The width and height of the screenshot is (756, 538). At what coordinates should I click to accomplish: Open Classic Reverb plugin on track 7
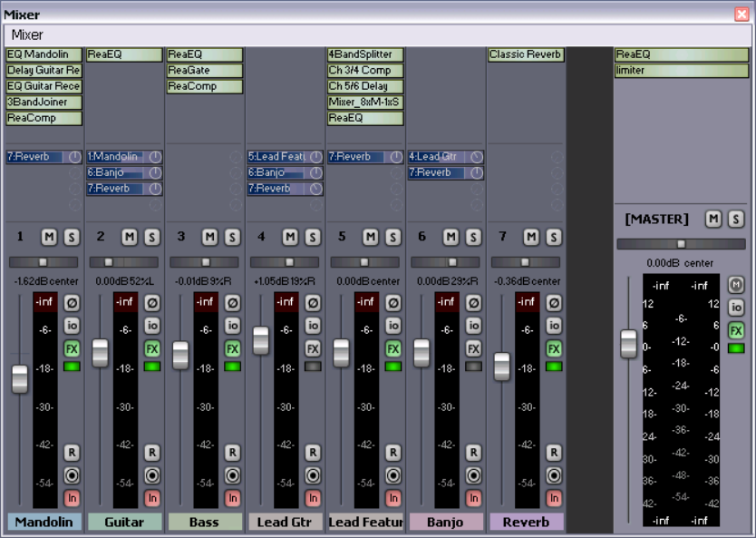tap(526, 54)
